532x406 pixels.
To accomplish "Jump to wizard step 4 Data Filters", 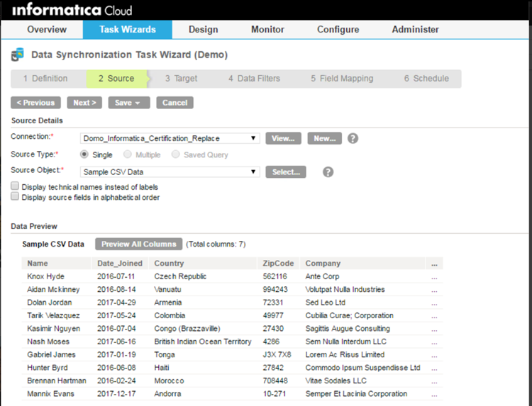I will click(x=254, y=79).
